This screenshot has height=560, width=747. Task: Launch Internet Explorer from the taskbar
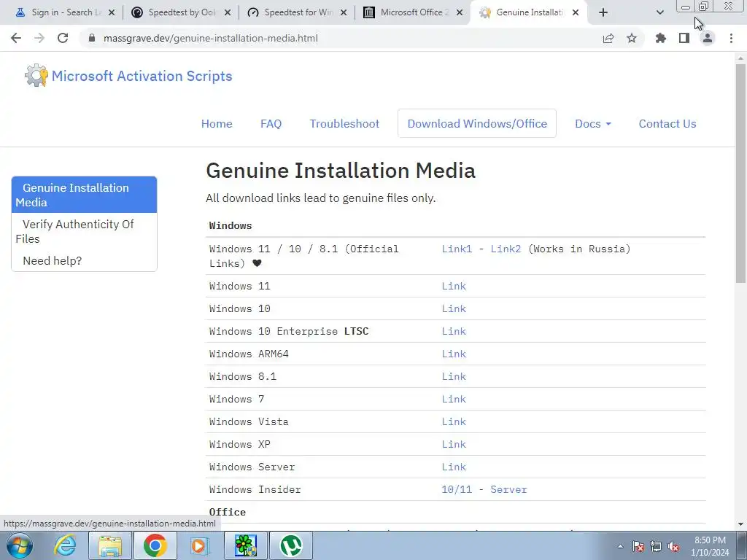coord(65,545)
